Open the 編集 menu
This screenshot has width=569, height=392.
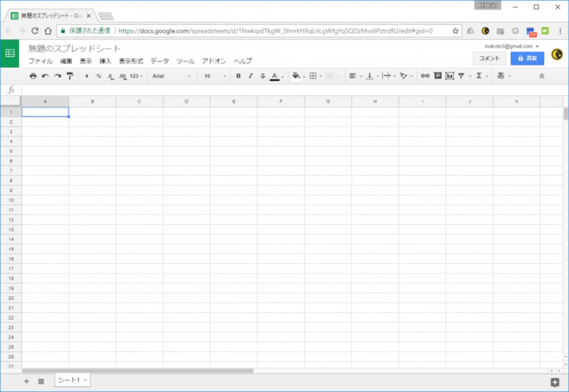point(66,61)
